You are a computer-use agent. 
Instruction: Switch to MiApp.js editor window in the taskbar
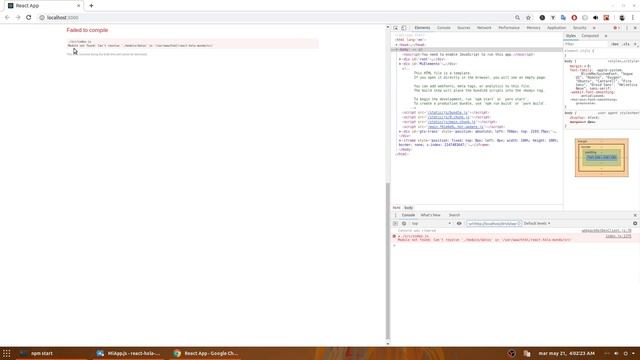pos(129,353)
